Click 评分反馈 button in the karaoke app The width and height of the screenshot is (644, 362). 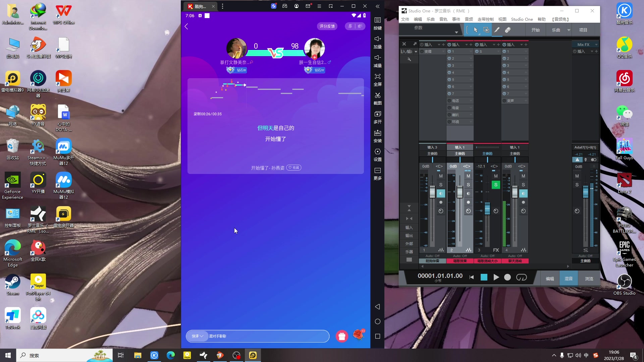[327, 26]
